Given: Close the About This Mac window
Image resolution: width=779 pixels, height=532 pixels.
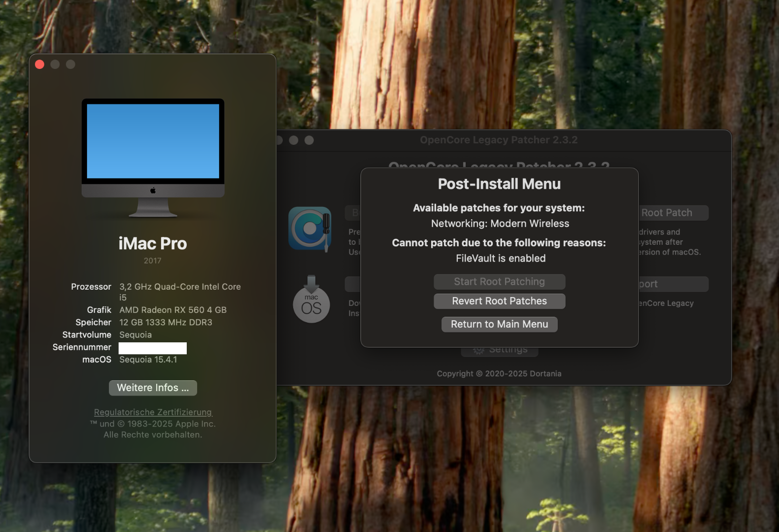Looking at the screenshot, I should tap(40, 65).
